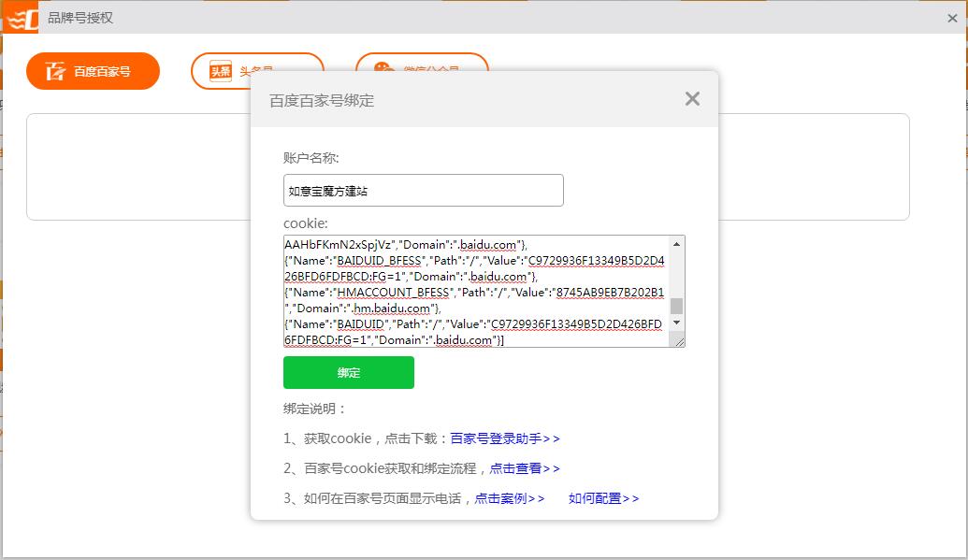Click the 头条 logo icon
The height and width of the screenshot is (560, 968).
click(x=221, y=71)
